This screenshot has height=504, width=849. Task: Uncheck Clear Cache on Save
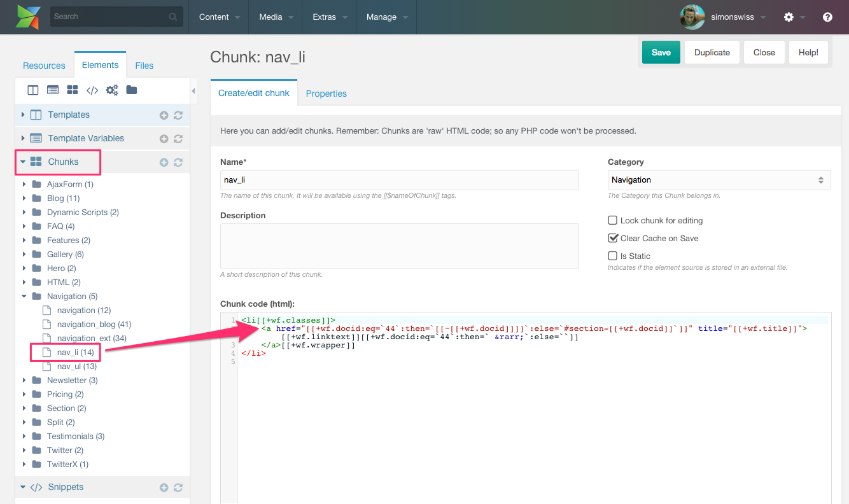(613, 238)
